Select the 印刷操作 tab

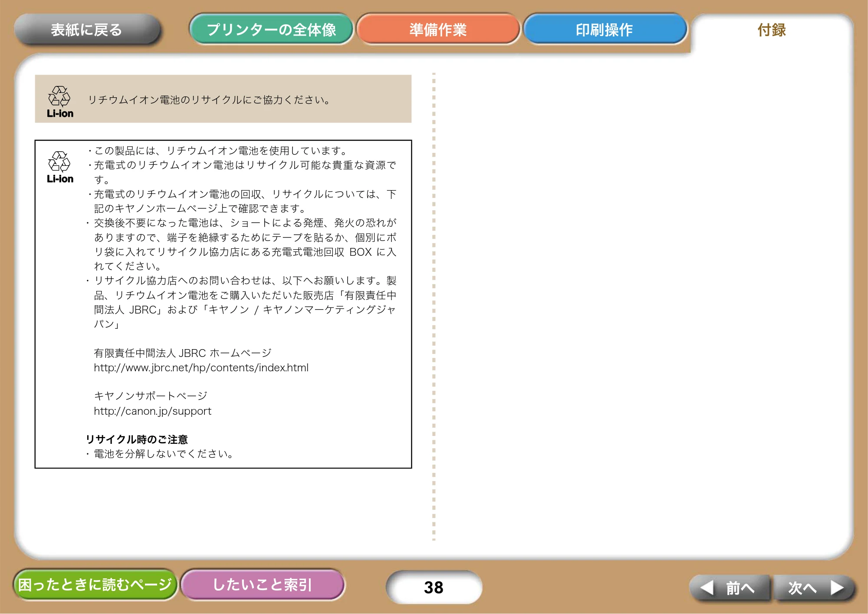[605, 30]
